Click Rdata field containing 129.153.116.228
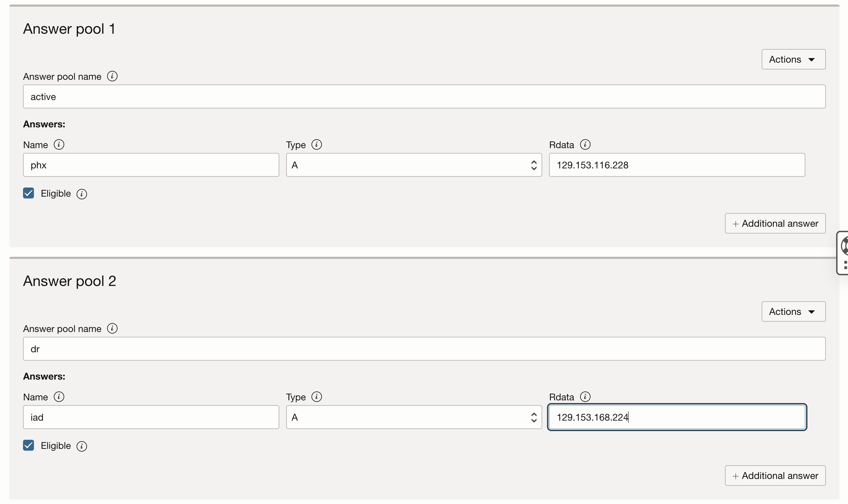848x504 pixels. [x=676, y=165]
